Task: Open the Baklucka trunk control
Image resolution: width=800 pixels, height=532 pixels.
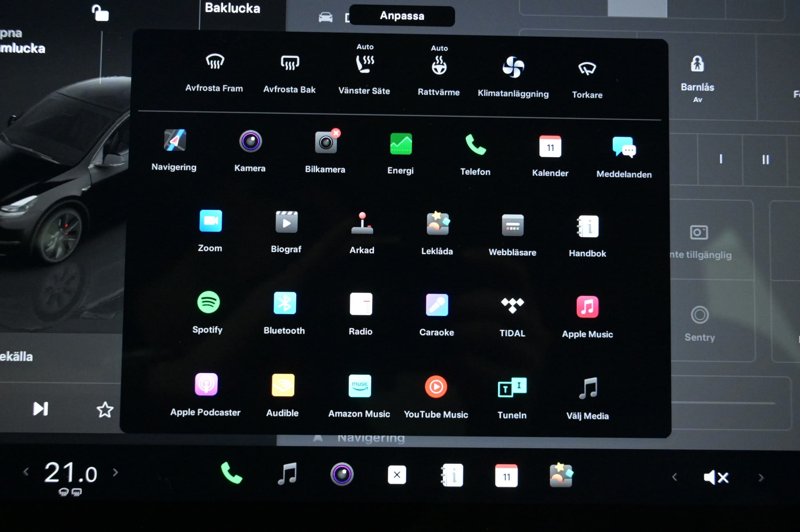Action: (x=233, y=8)
